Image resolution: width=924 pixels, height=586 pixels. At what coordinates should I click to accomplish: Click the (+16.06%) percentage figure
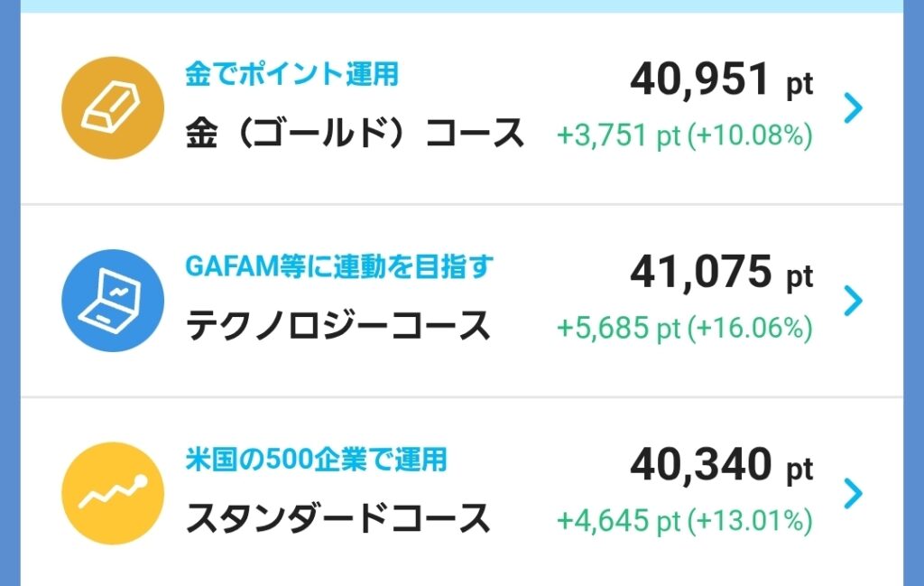pyautogui.click(x=750, y=328)
